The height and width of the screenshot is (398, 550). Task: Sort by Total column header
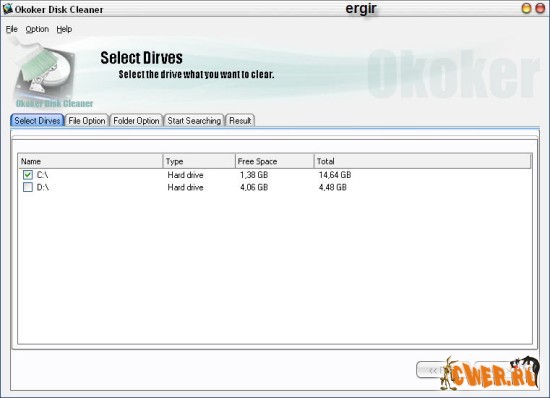[422, 161]
